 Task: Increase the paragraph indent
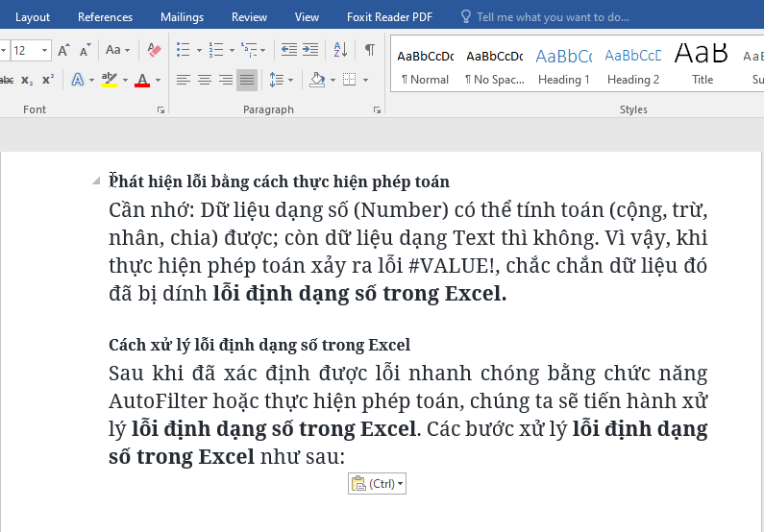coord(310,50)
